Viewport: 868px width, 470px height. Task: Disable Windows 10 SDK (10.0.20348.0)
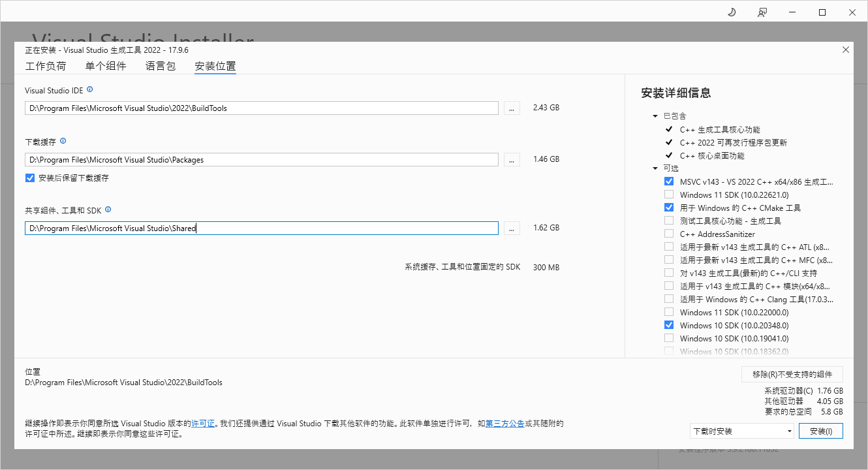668,324
